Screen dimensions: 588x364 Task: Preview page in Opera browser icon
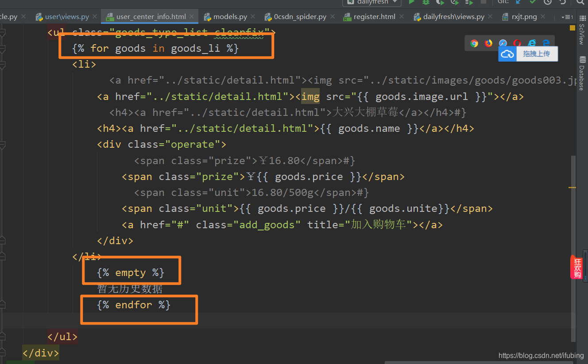tap(517, 43)
